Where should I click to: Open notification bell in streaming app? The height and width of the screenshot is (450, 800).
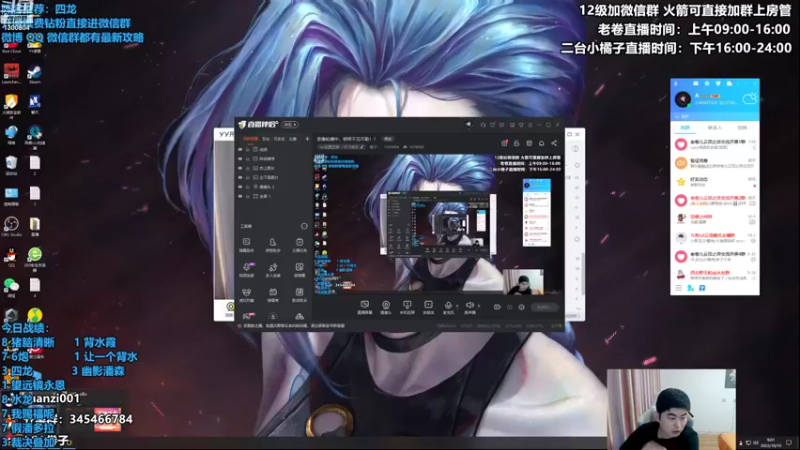[541, 143]
